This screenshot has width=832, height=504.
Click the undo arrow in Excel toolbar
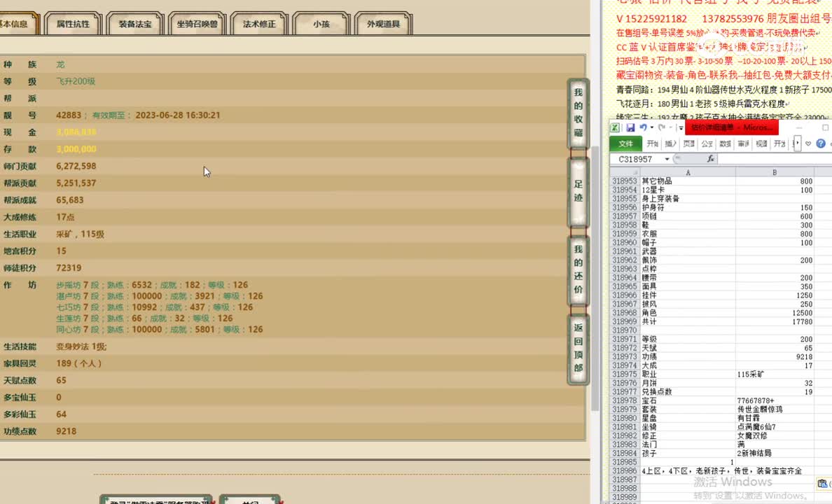click(x=643, y=127)
